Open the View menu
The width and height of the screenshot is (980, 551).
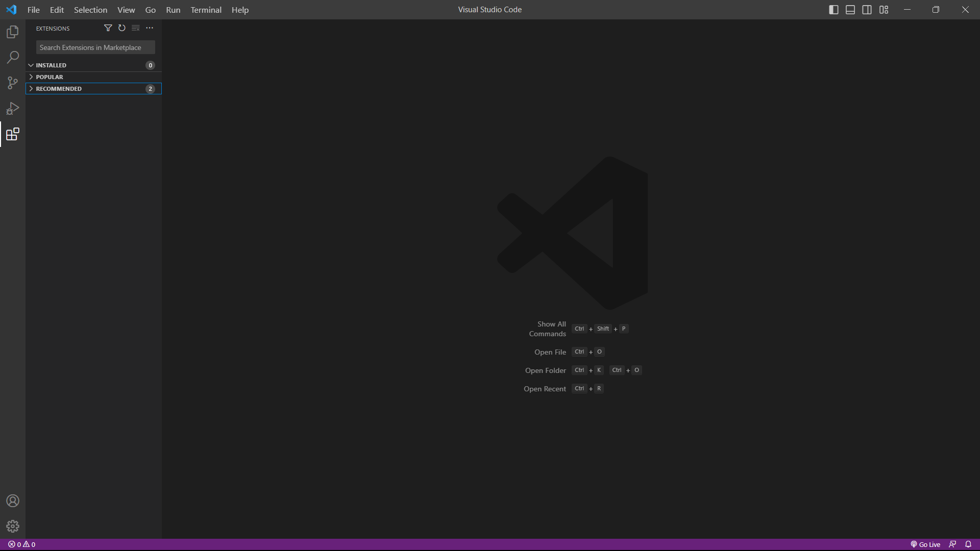click(x=126, y=10)
